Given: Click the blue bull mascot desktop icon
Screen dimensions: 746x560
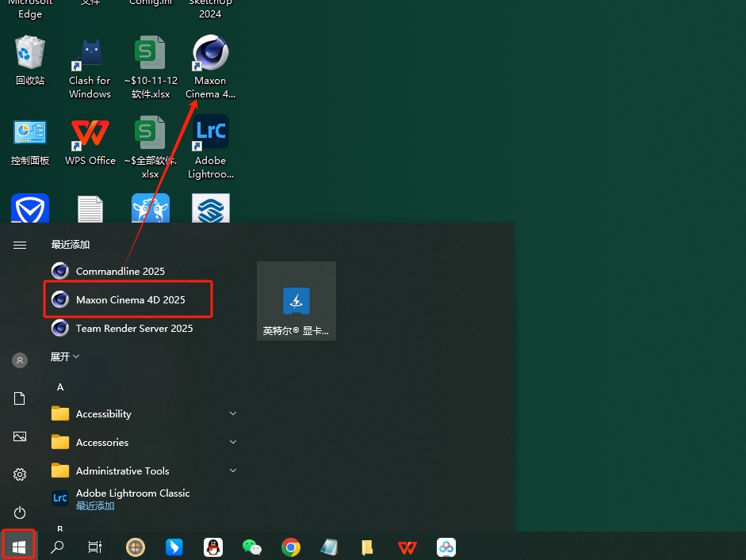Looking at the screenshot, I should (151, 208).
